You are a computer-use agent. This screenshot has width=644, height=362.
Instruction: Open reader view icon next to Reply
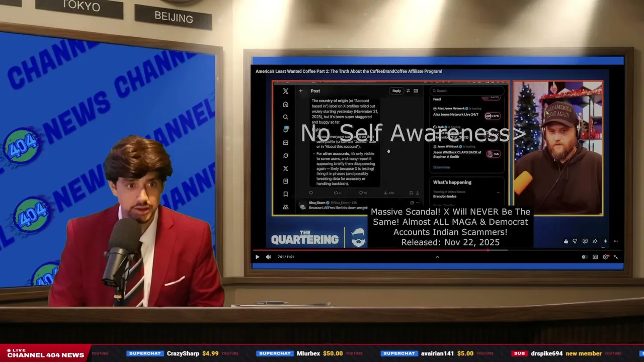point(416,91)
